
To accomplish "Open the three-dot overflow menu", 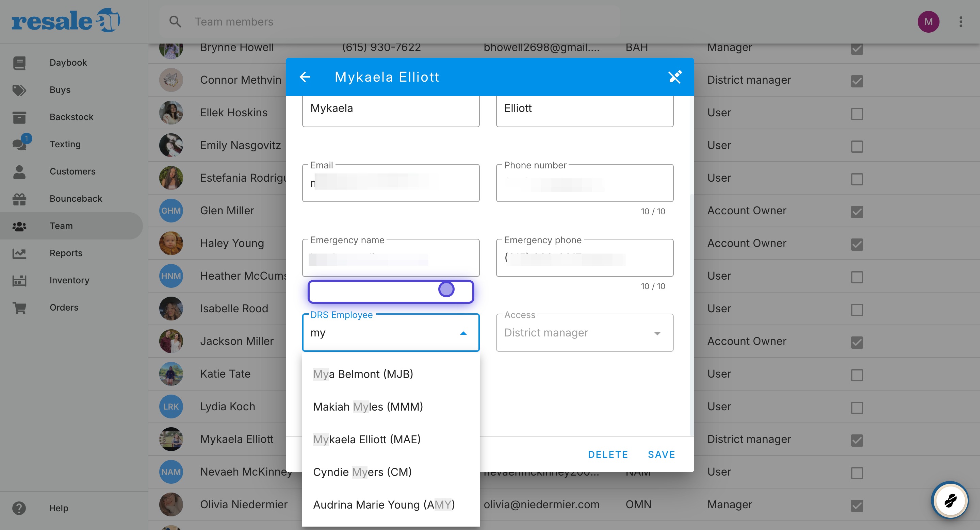I will coord(961,22).
